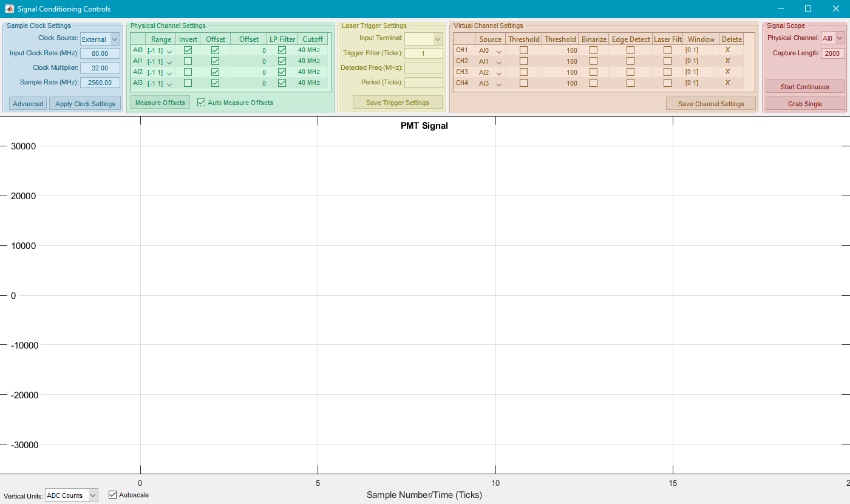The width and height of the screenshot is (850, 504).
Task: Click the Grab Single button
Action: coord(804,104)
